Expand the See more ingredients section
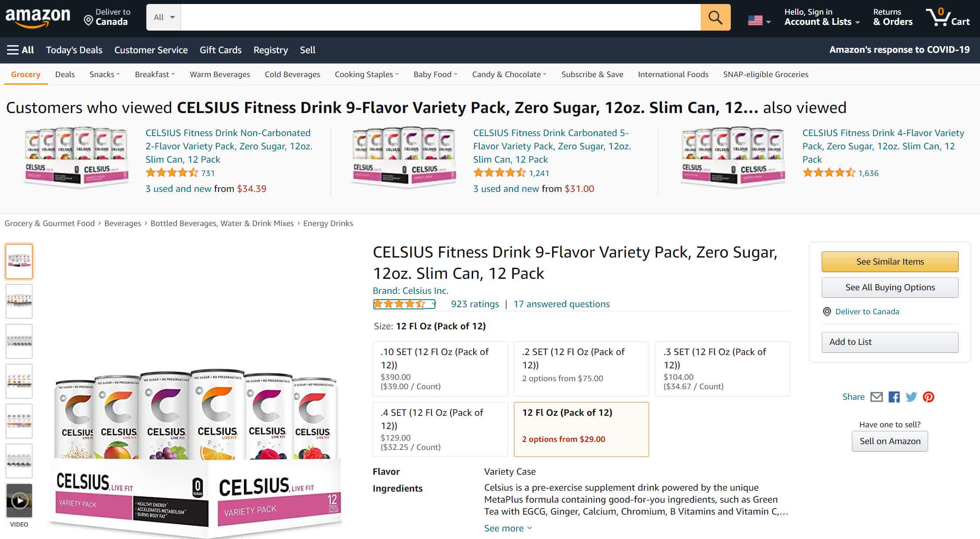Viewport: 980px width, 539px height. 507,528
